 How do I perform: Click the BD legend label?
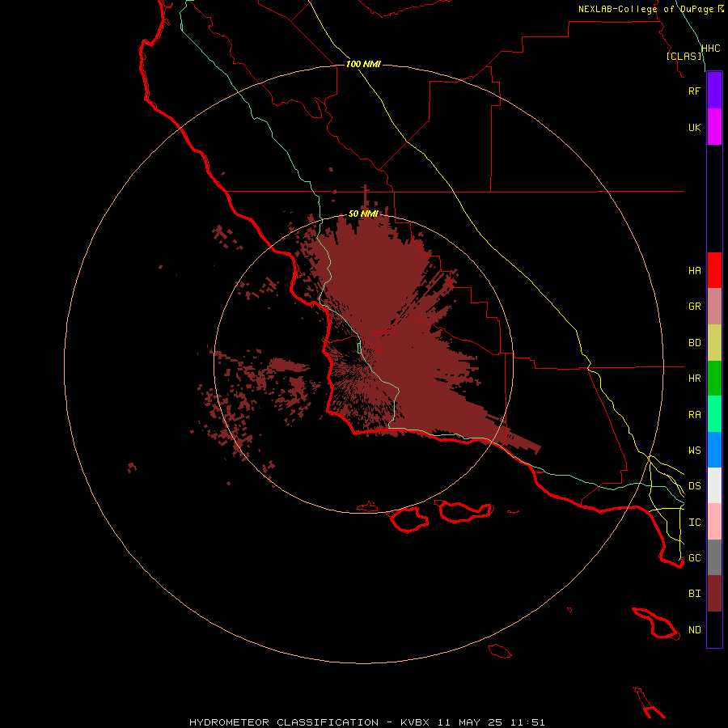(x=694, y=343)
